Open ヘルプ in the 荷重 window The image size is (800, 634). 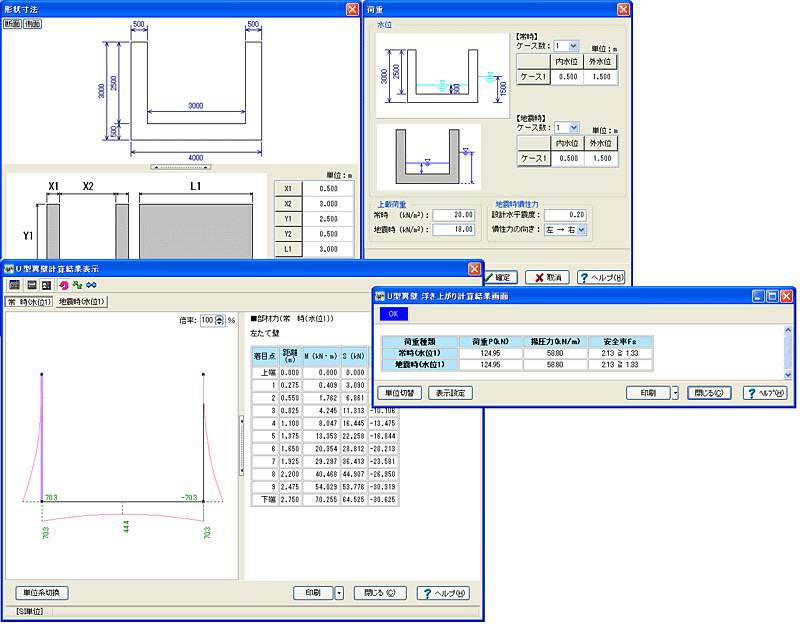(x=601, y=277)
